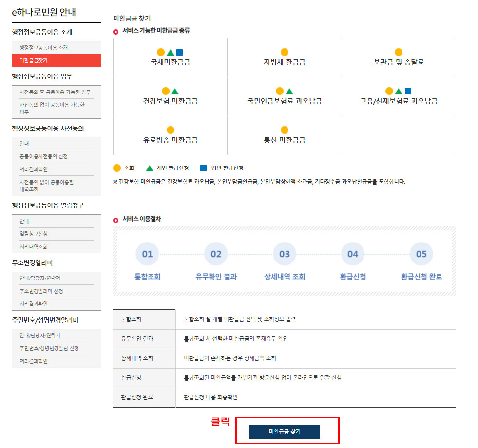478x448 pixels.
Task: Click the 환급신청 내용 최종확인 description text
Action: click(210, 397)
